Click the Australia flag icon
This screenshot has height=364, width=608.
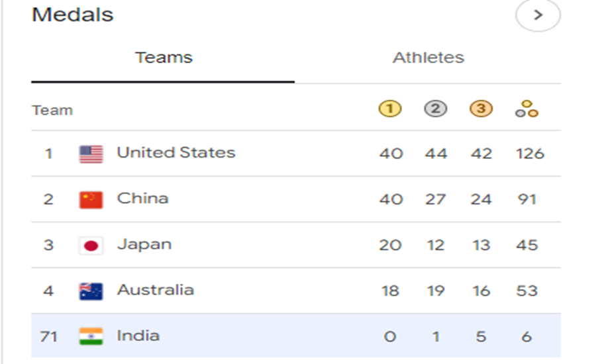click(x=91, y=291)
